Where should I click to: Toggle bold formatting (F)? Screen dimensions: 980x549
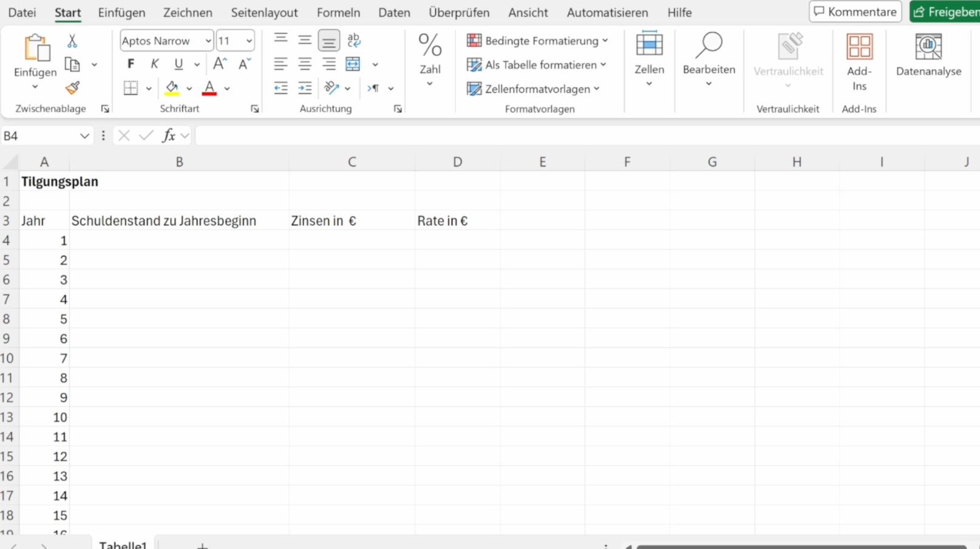click(131, 64)
